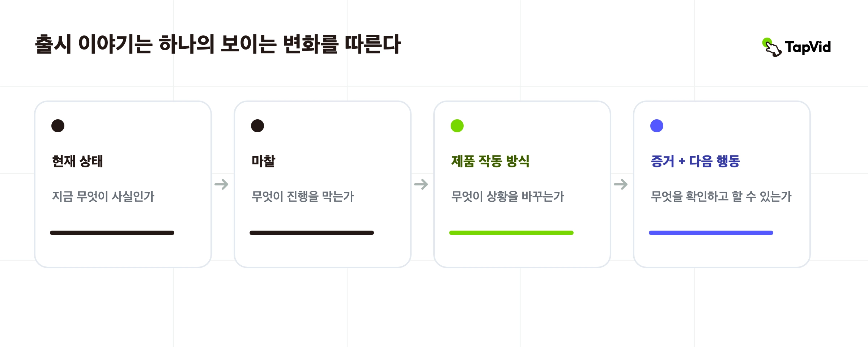
Task: Click the main title 출시 이야기는 하나의 보이는 변화를 따른다
Action: [x=218, y=44]
